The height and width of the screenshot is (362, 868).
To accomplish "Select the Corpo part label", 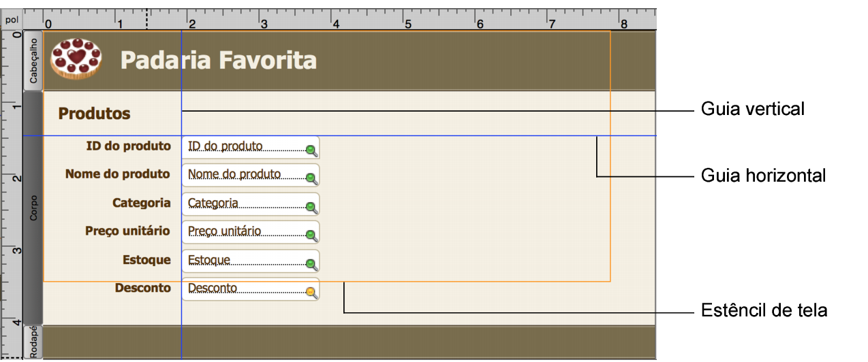I will tap(33, 208).
